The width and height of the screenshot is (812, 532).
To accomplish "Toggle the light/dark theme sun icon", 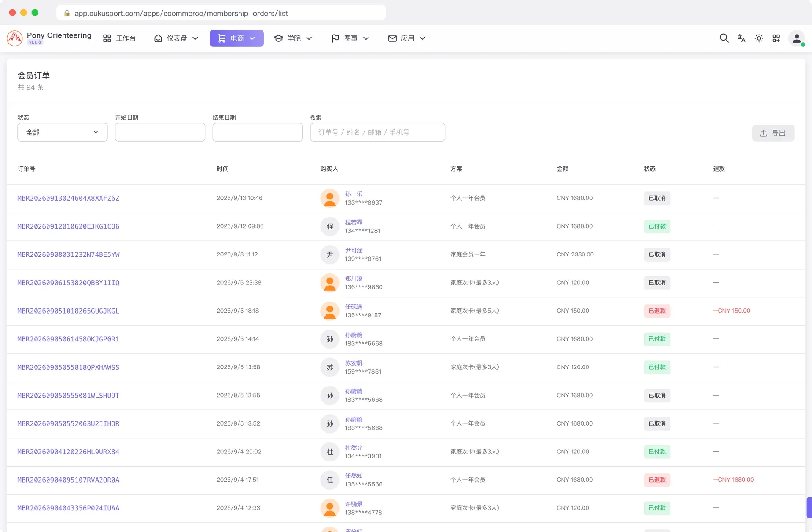I will click(759, 38).
